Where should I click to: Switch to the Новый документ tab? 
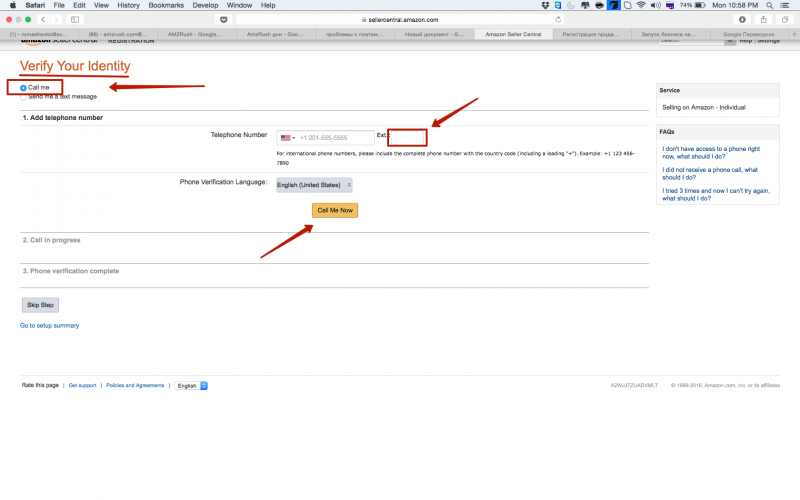click(x=434, y=34)
